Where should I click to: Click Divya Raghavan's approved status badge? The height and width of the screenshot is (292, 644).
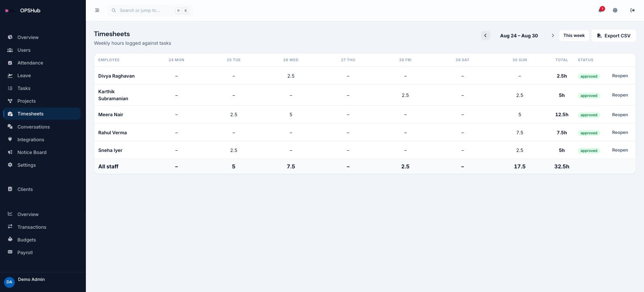589,76
